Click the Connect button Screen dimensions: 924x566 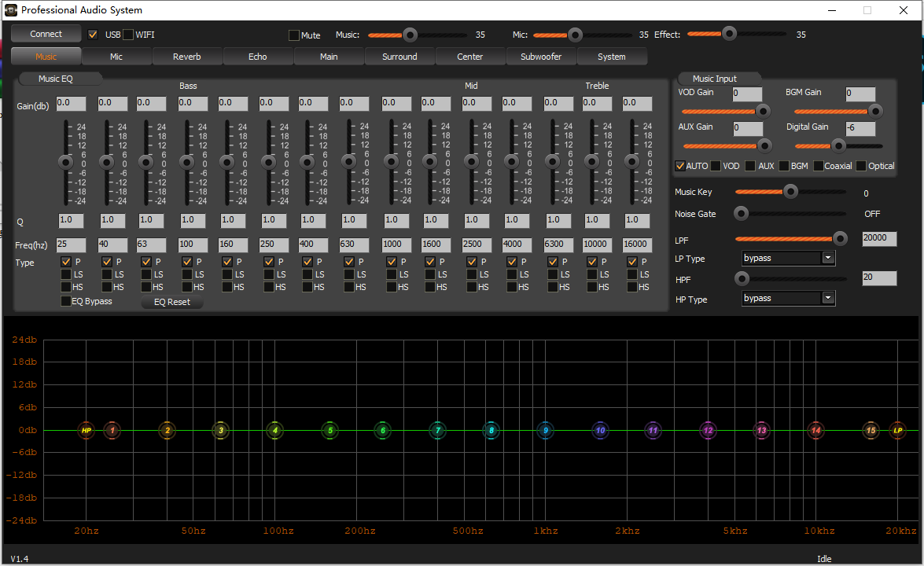[45, 34]
